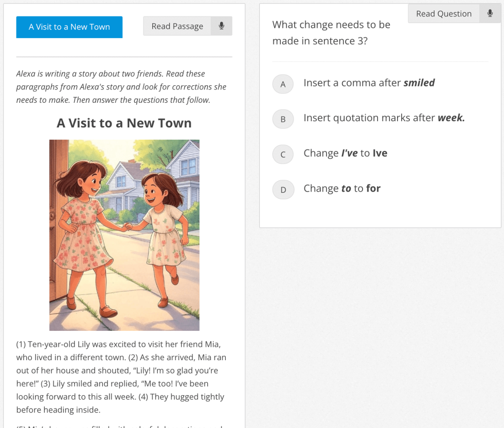
Task: Select the answer circle labeled B
Action: pyautogui.click(x=283, y=119)
